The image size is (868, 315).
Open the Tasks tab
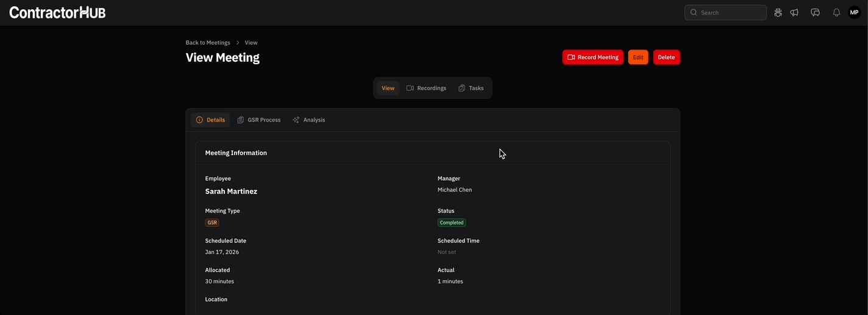(x=471, y=88)
